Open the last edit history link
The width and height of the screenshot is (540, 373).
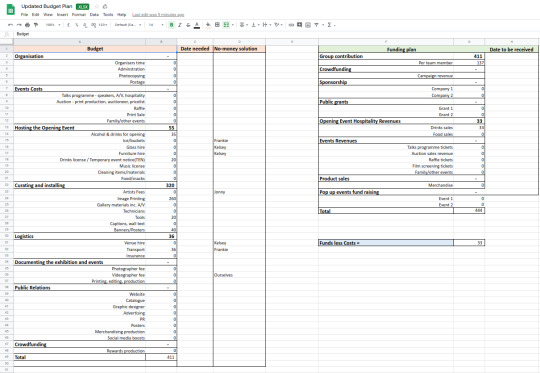click(158, 15)
